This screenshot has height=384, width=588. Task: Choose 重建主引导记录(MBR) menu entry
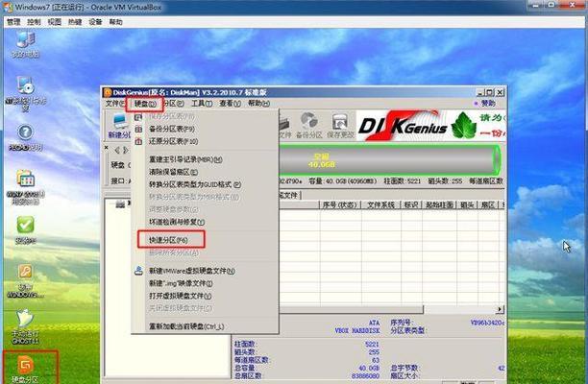point(205,159)
